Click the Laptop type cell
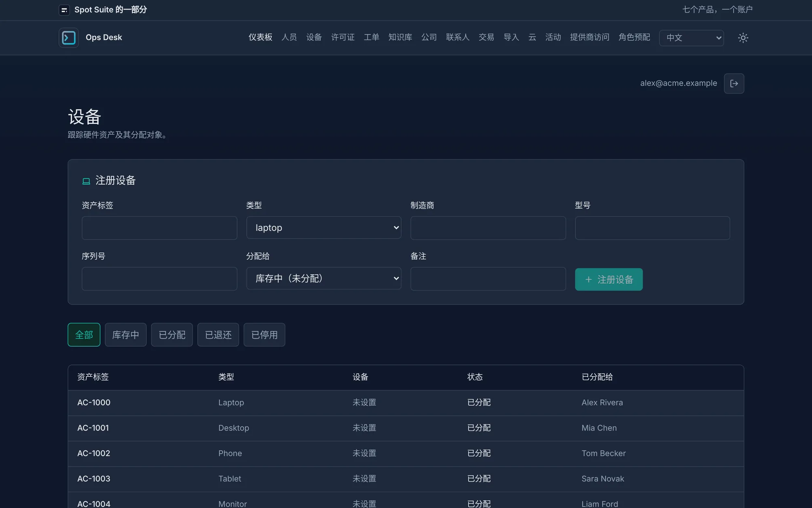Image resolution: width=812 pixels, height=508 pixels. pos(231,402)
